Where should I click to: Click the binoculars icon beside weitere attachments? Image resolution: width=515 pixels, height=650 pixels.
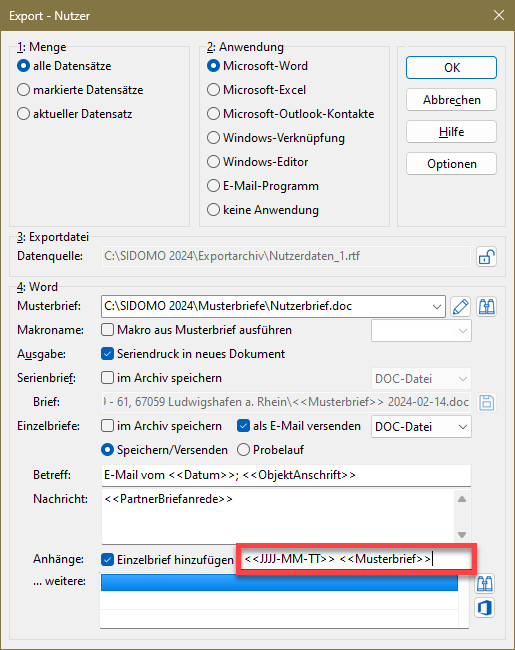point(485,584)
